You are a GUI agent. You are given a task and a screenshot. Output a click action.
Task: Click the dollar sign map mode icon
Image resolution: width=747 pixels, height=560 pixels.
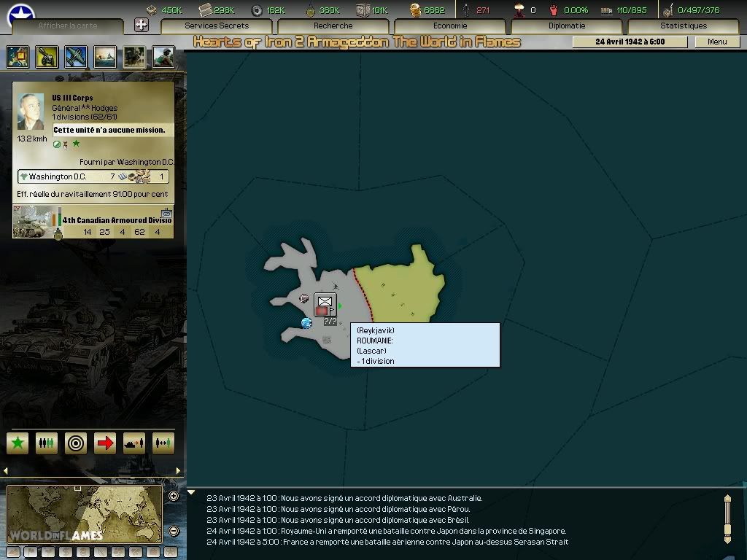tap(66, 553)
